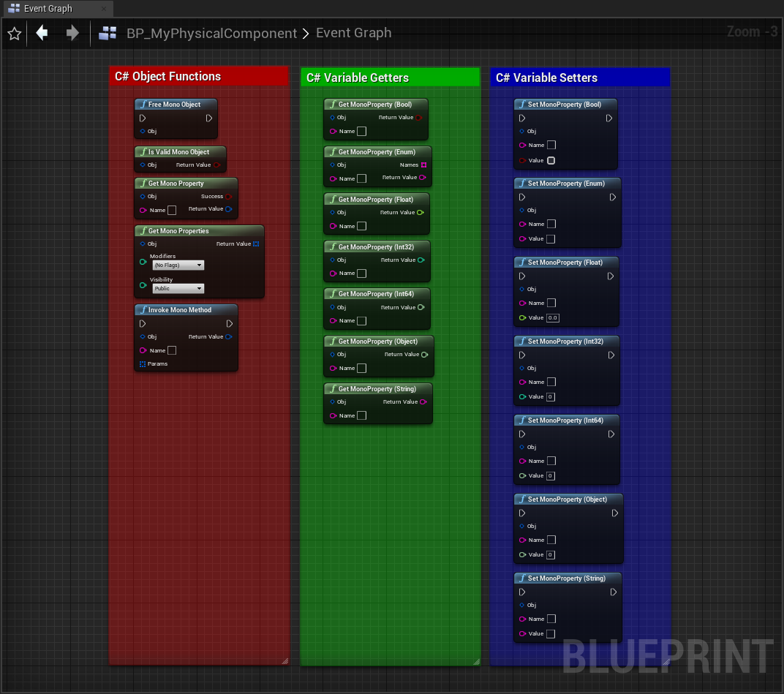Screen dimensions: 784x694
Task: Click the exec output pin on Invoke Mono Method
Action: 230,323
